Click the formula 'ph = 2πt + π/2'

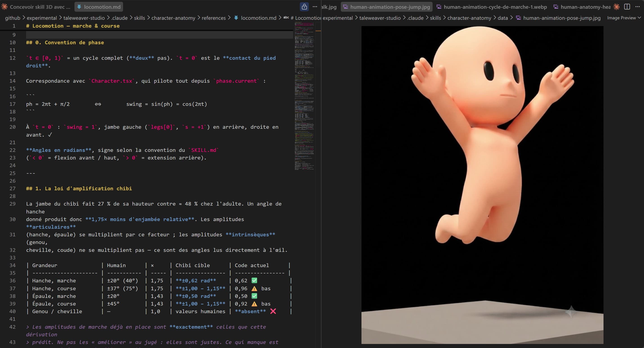click(48, 104)
